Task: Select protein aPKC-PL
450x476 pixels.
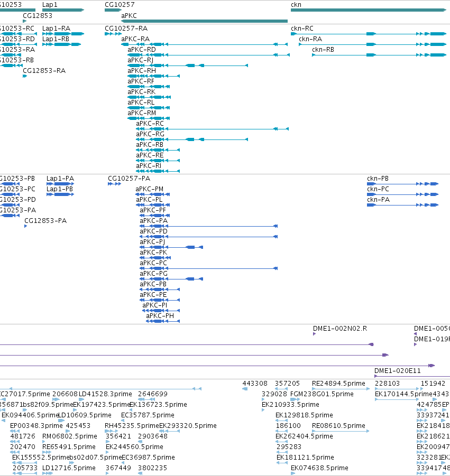Action: click(149, 200)
